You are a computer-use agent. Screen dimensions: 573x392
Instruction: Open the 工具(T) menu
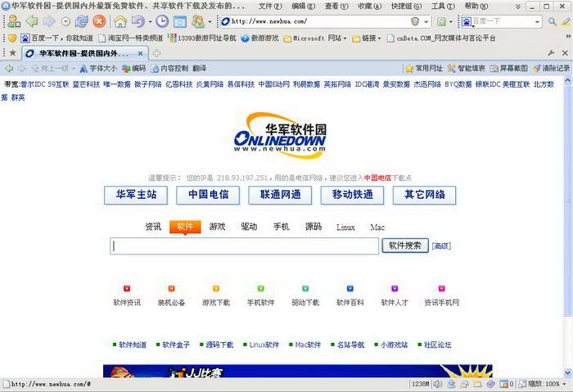coord(443,7)
